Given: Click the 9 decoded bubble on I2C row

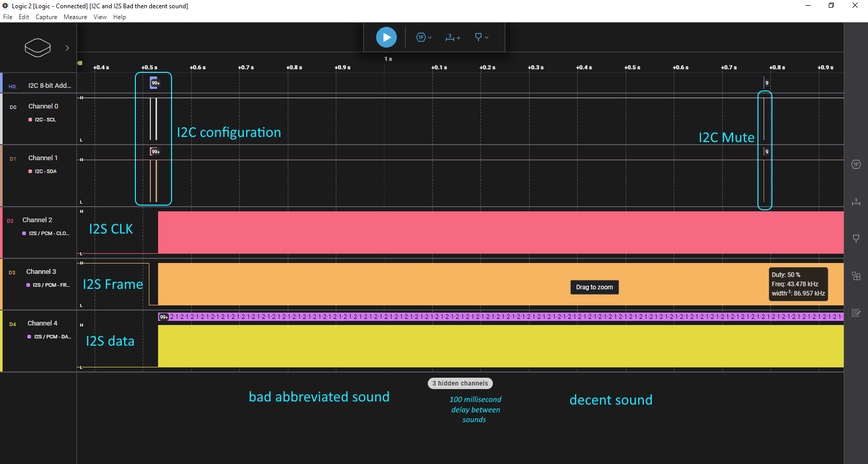Looking at the screenshot, I should tap(767, 83).
